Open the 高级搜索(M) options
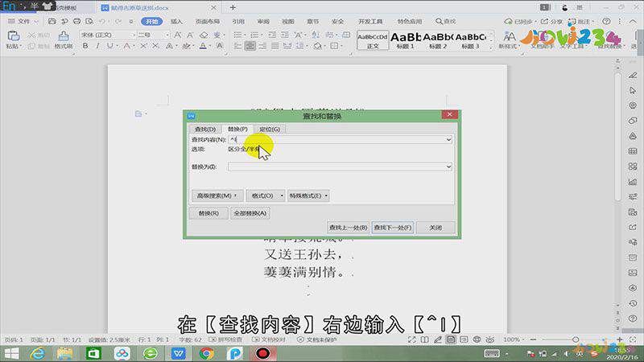 pos(217,195)
